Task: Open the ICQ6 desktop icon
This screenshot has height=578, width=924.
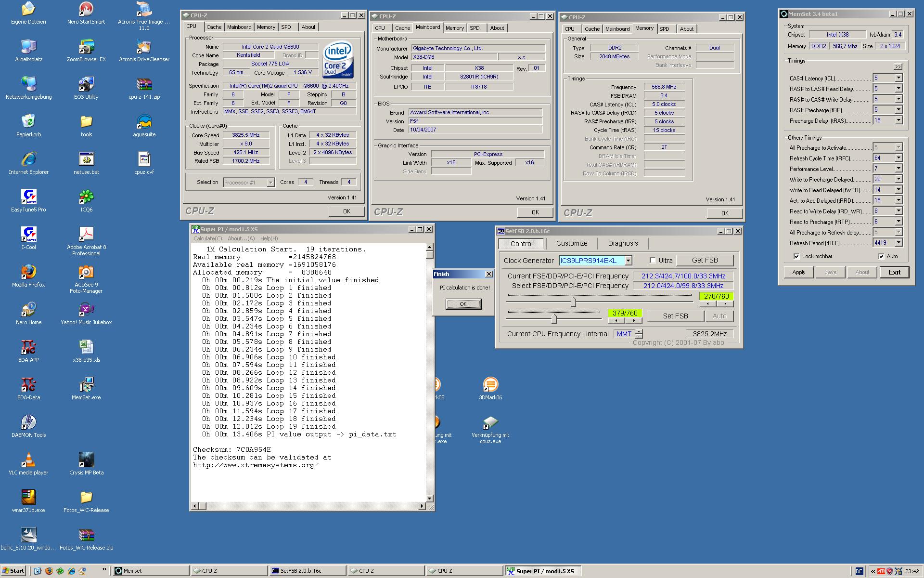Action: click(86, 201)
